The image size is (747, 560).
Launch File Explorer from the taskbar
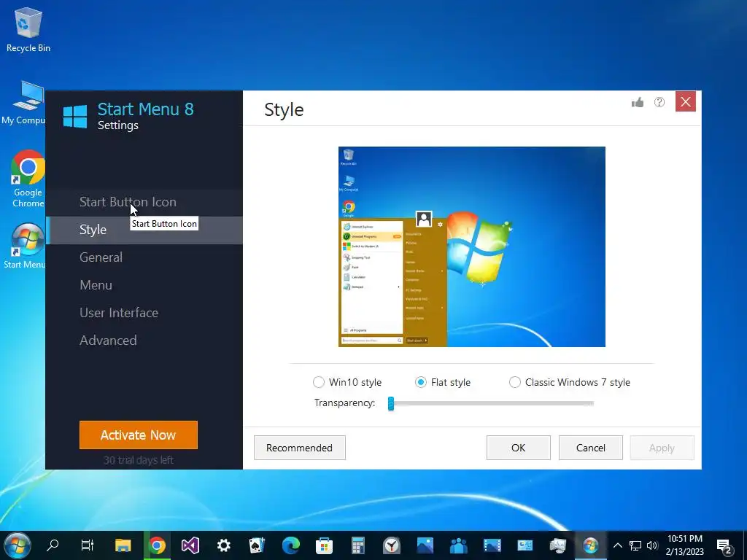[x=123, y=545]
